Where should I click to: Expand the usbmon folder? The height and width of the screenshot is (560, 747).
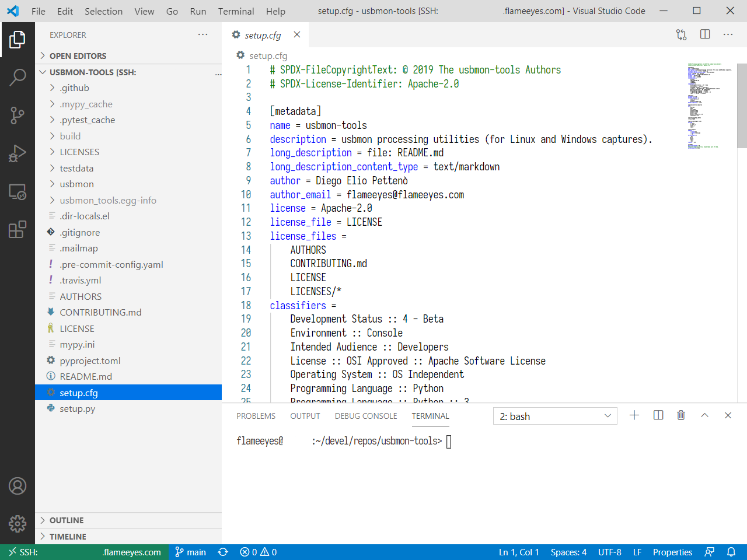coord(128,184)
